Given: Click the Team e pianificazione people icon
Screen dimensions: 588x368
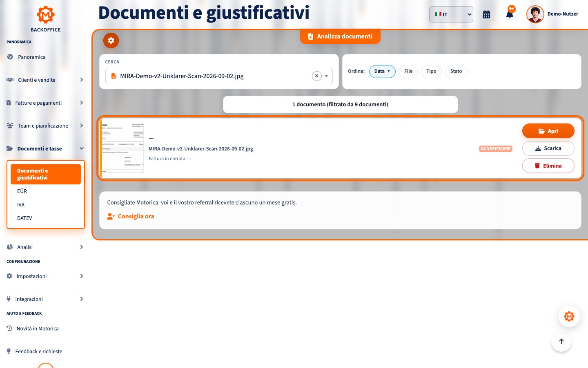Looking at the screenshot, I should pyautogui.click(x=10, y=126).
